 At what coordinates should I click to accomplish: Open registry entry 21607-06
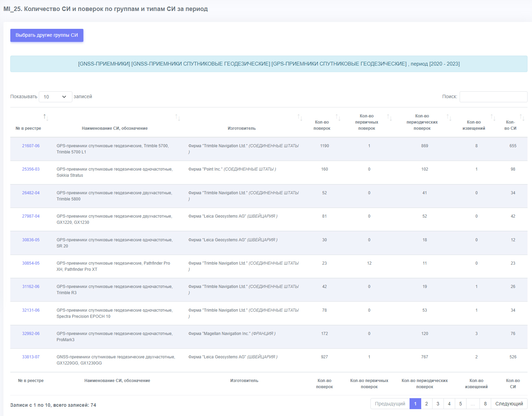31,146
